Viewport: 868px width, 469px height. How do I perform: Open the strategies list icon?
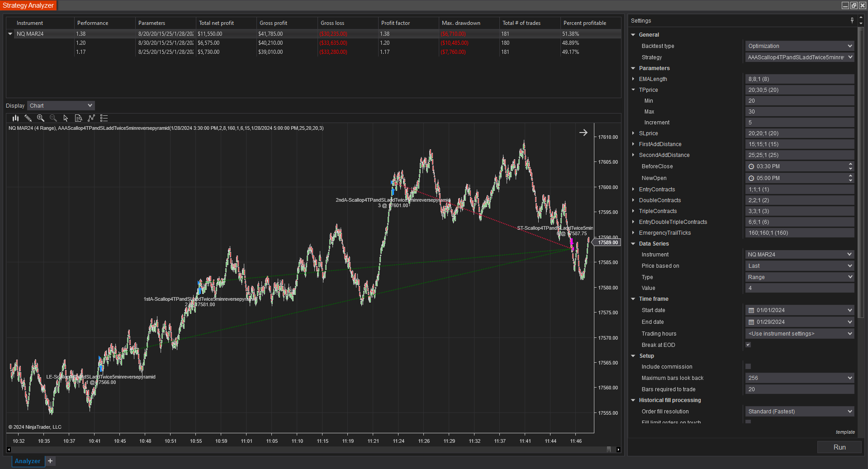[x=104, y=118]
